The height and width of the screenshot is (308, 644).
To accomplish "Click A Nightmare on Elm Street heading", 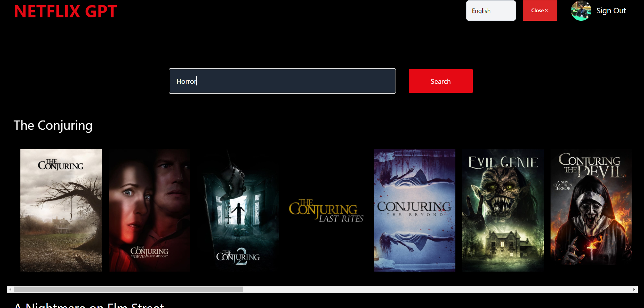I will [89, 305].
